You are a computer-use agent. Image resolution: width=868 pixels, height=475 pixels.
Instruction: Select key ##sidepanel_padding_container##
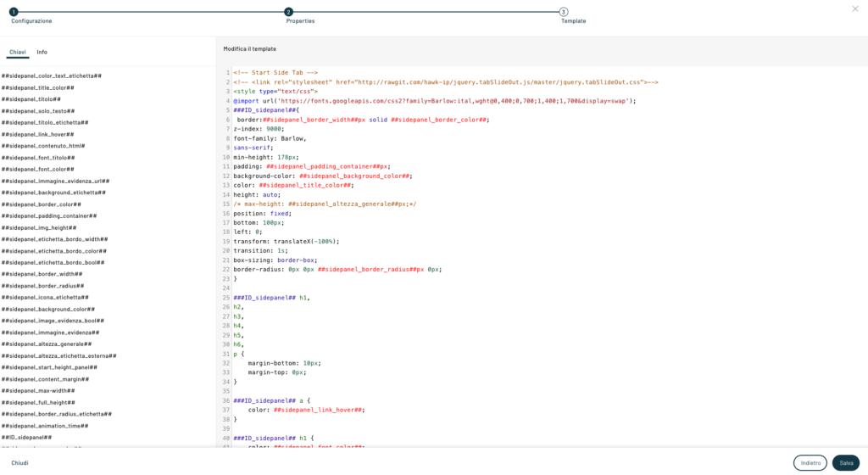48,216
